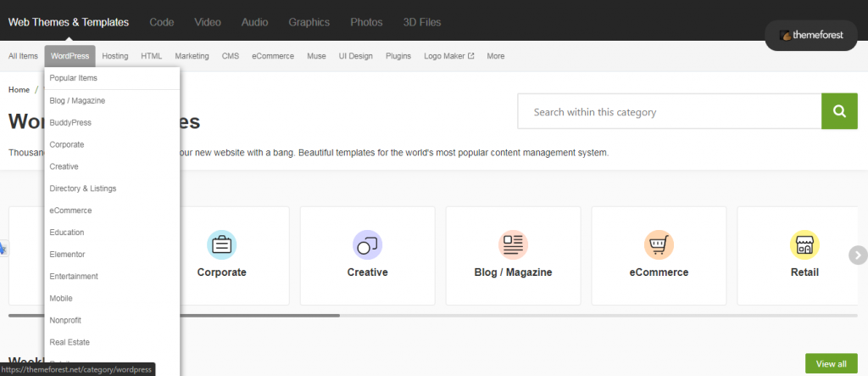Click the eCommerce card label

pos(659,272)
